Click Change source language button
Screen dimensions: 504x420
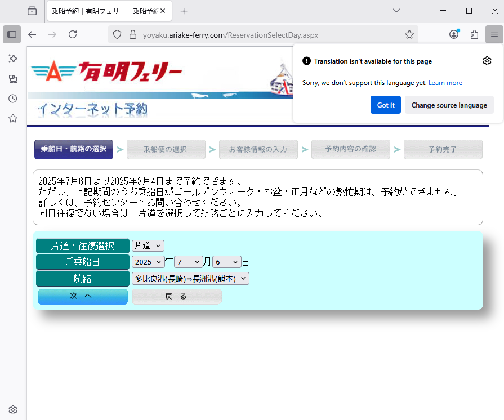[x=449, y=105]
